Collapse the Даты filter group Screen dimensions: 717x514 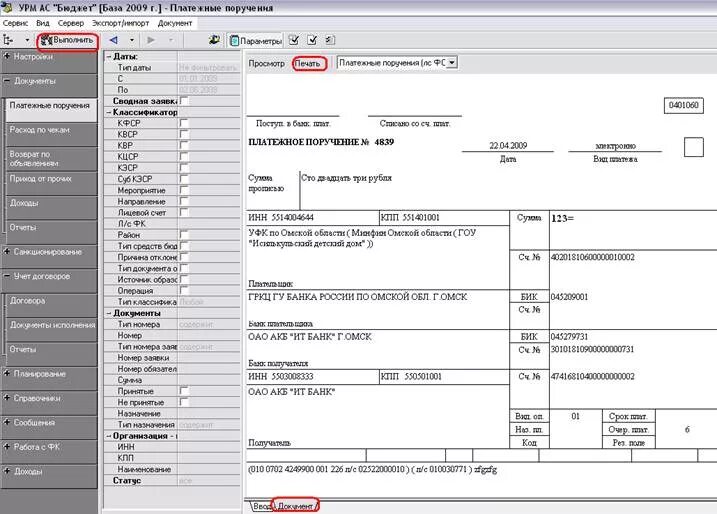[109, 57]
